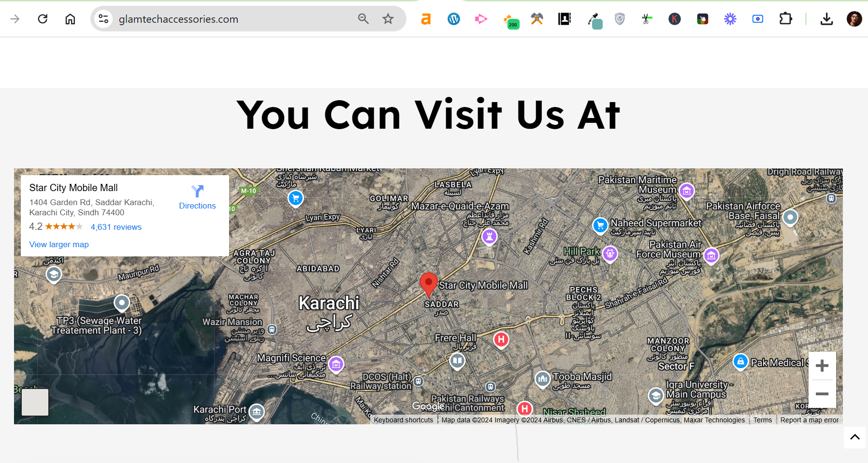The width and height of the screenshot is (868, 463).
Task: Click the Pakistan Air Force Museum marker
Action: (711, 255)
